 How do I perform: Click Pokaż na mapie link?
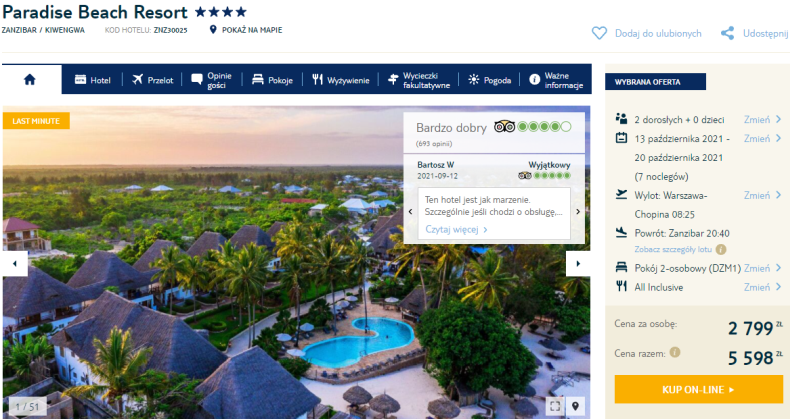(x=246, y=30)
